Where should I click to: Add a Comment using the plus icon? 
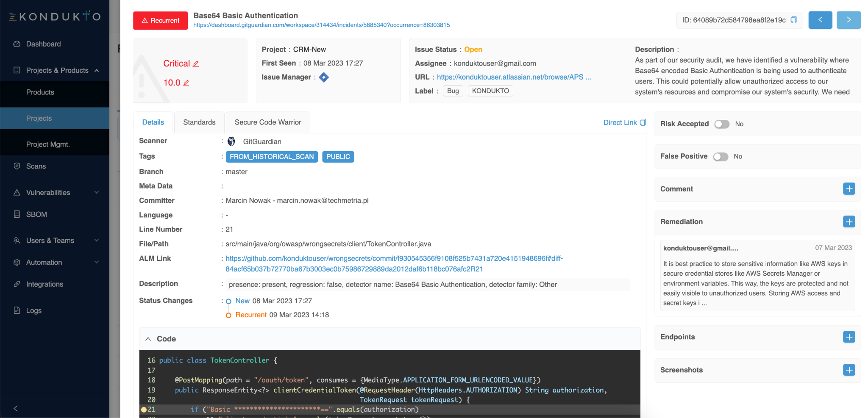point(849,189)
